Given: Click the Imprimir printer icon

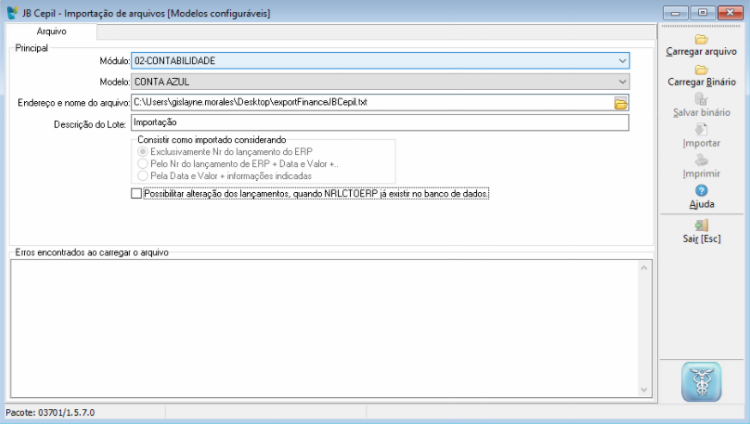Looking at the screenshot, I should (701, 160).
